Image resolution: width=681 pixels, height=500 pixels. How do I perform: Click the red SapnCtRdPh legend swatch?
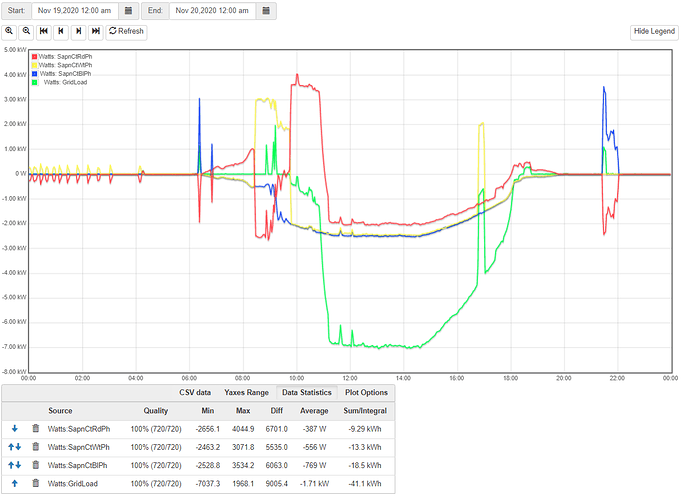click(34, 57)
